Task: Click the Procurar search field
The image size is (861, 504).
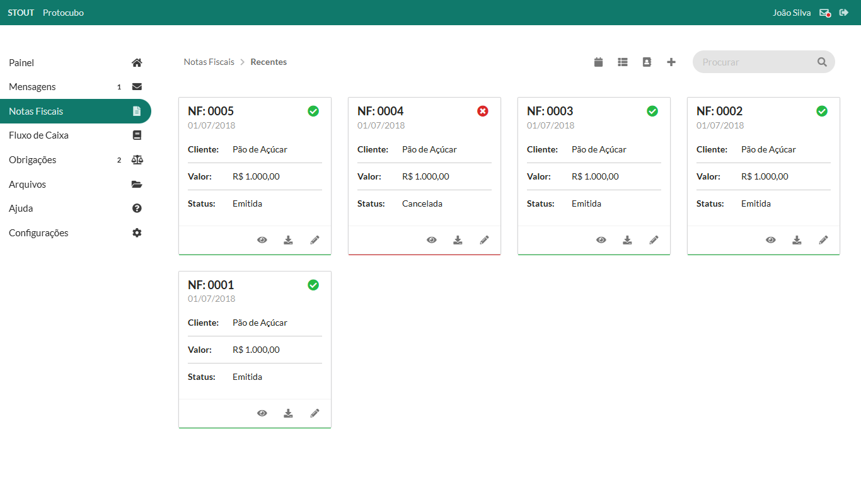Action: click(x=756, y=62)
